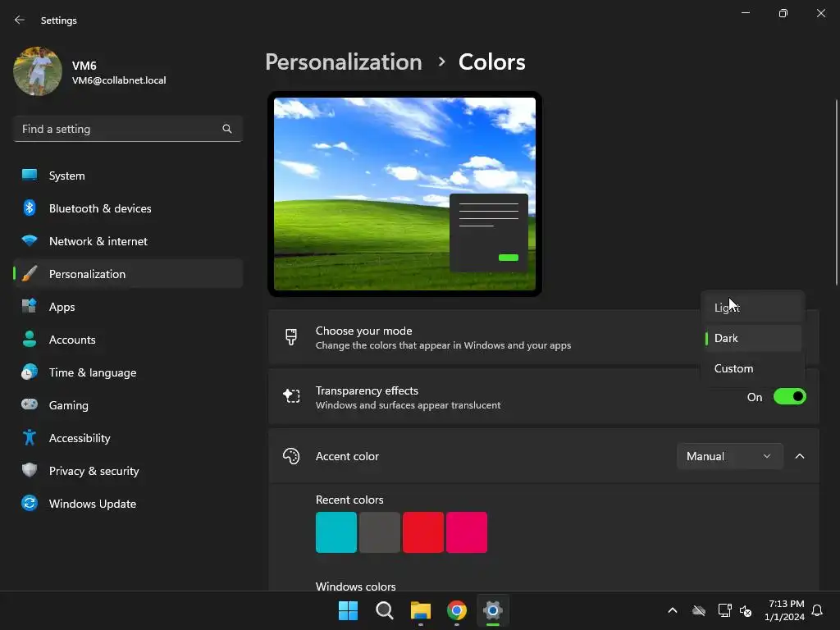Pick the teal recent color
Viewport: 840px width, 630px height.
click(336, 532)
